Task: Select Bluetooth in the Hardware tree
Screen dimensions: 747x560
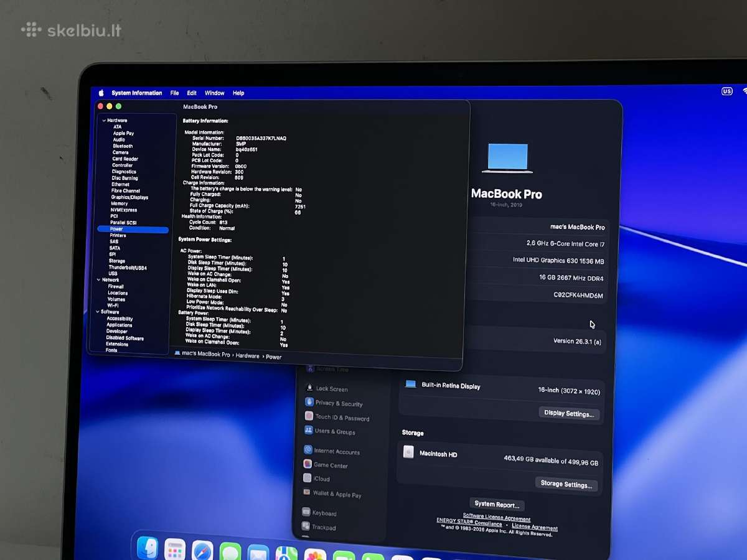Action: click(x=123, y=146)
